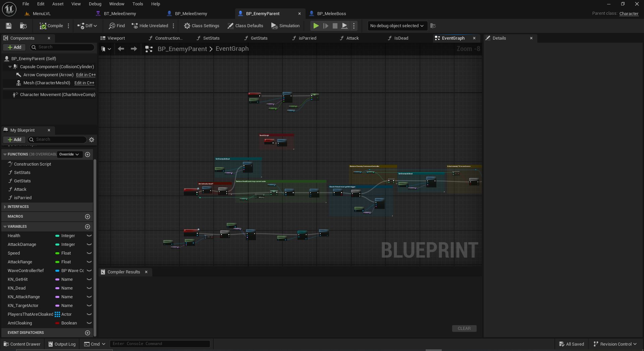Navigate back in graph history

click(121, 49)
